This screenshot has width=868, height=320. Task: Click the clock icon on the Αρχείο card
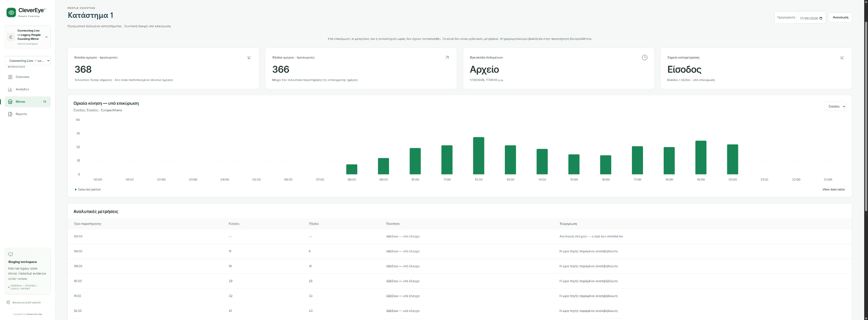644,57
